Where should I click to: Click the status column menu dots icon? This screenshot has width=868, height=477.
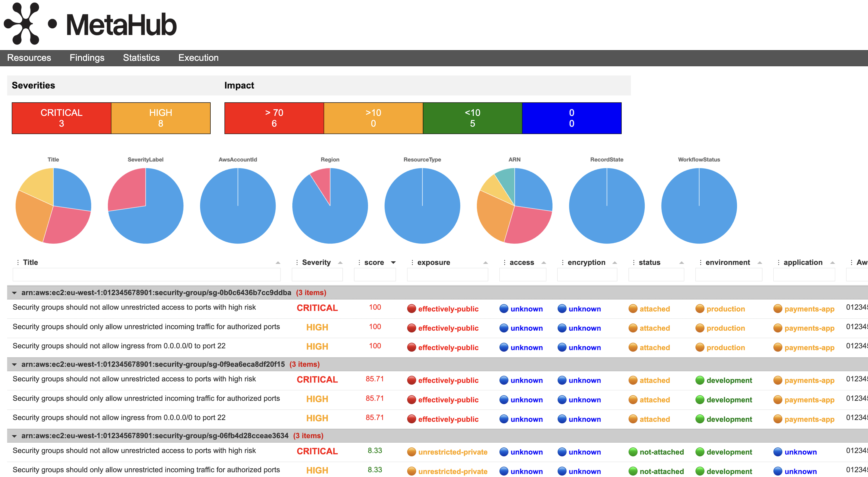click(x=633, y=262)
